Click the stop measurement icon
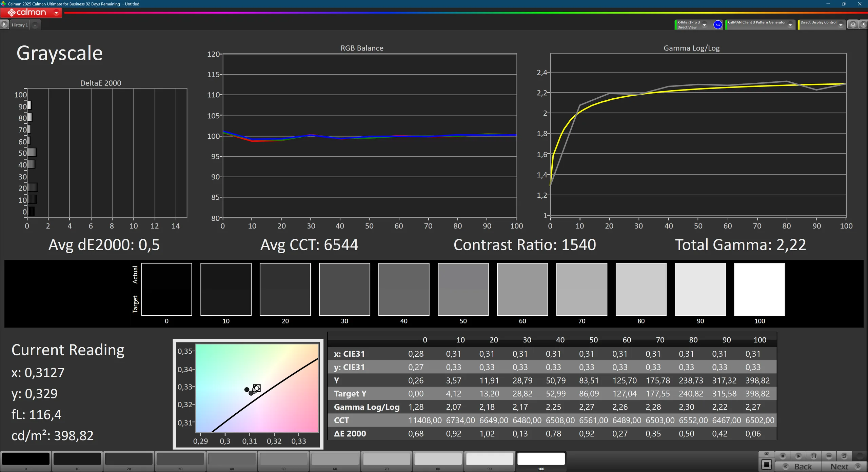Image resolution: width=868 pixels, height=472 pixels. (783, 456)
